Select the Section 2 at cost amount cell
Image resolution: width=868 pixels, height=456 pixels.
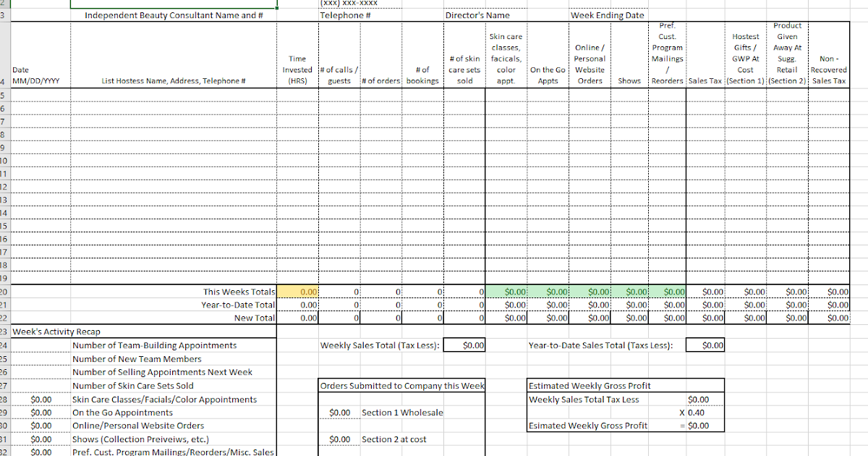[x=339, y=439]
